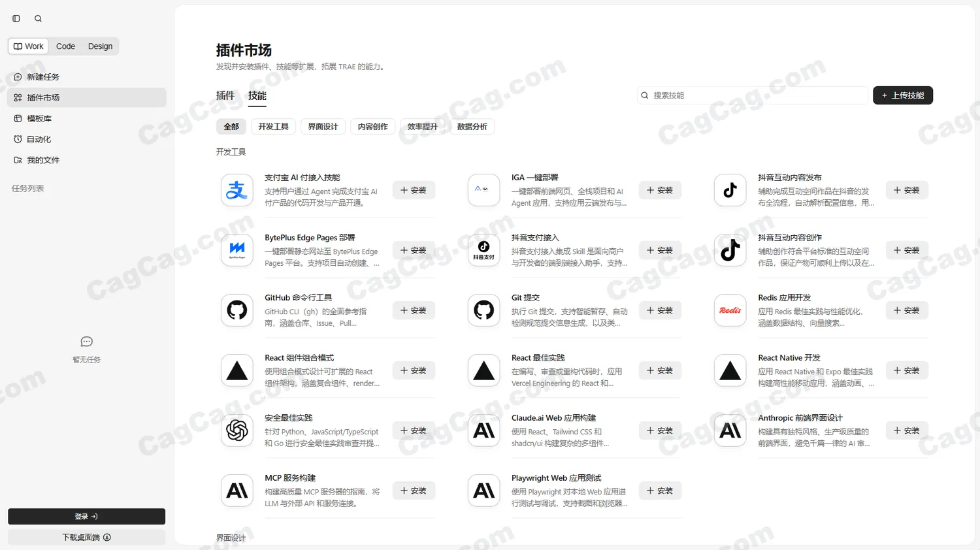This screenshot has width=980, height=550.
Task: Focus the 搜索技能 search field
Action: (x=753, y=95)
